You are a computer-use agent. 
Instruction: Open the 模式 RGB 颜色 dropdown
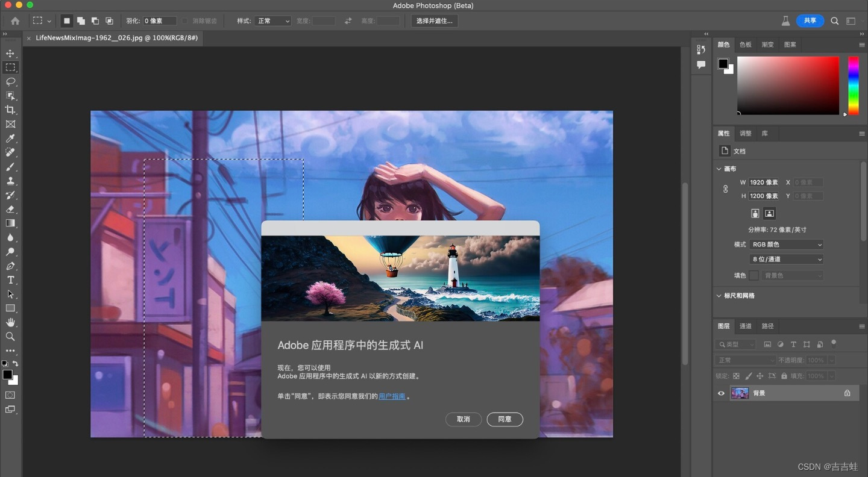click(x=787, y=245)
